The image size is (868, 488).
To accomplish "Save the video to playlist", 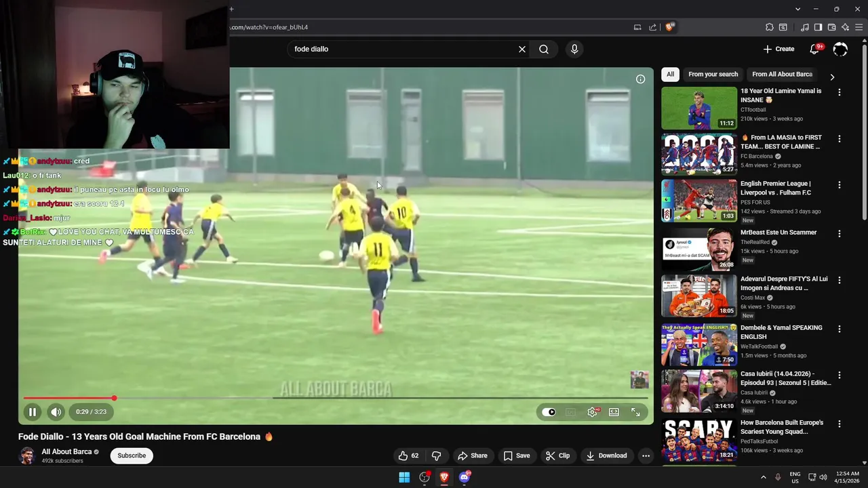I will (x=516, y=455).
